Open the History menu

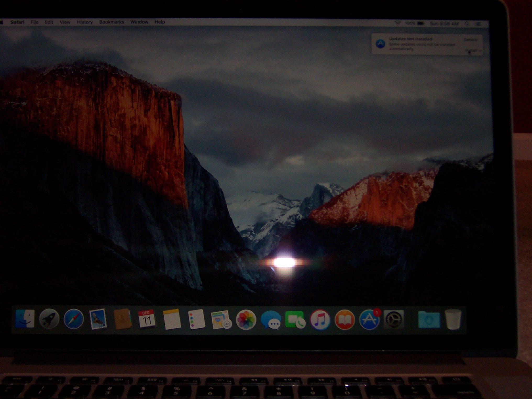coord(85,22)
